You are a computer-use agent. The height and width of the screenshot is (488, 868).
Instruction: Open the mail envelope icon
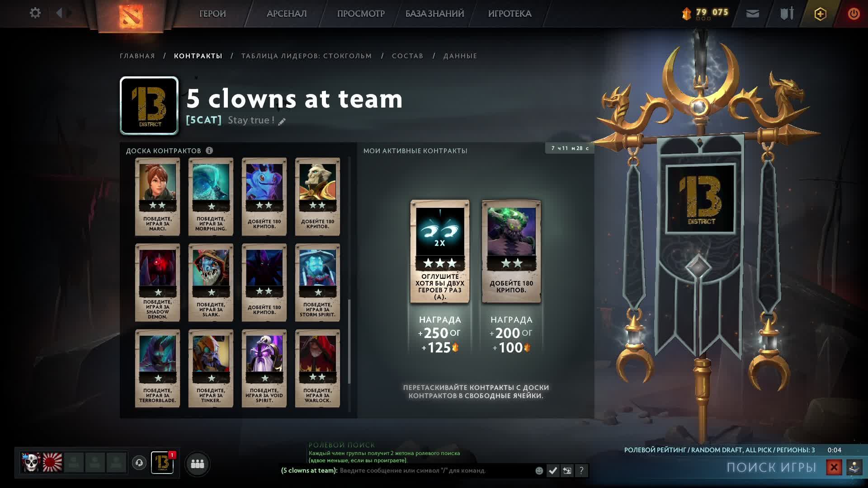[x=752, y=14]
